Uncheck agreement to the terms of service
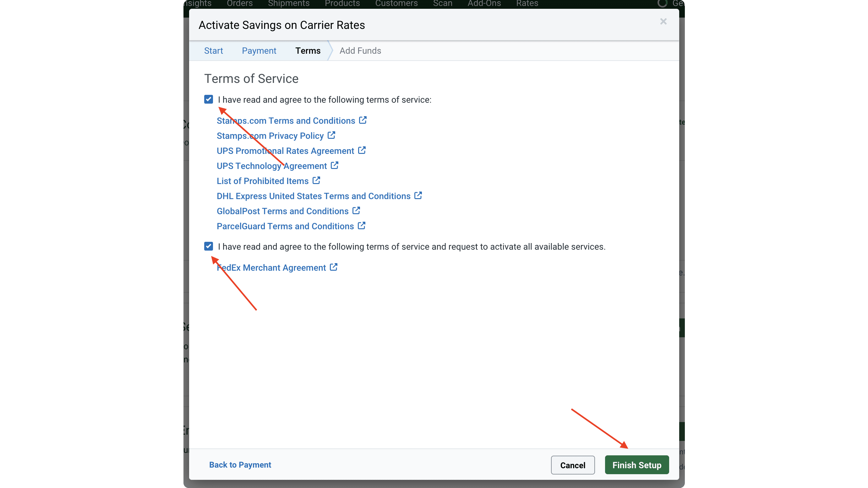Viewport: 868px width, 488px height. click(208, 99)
